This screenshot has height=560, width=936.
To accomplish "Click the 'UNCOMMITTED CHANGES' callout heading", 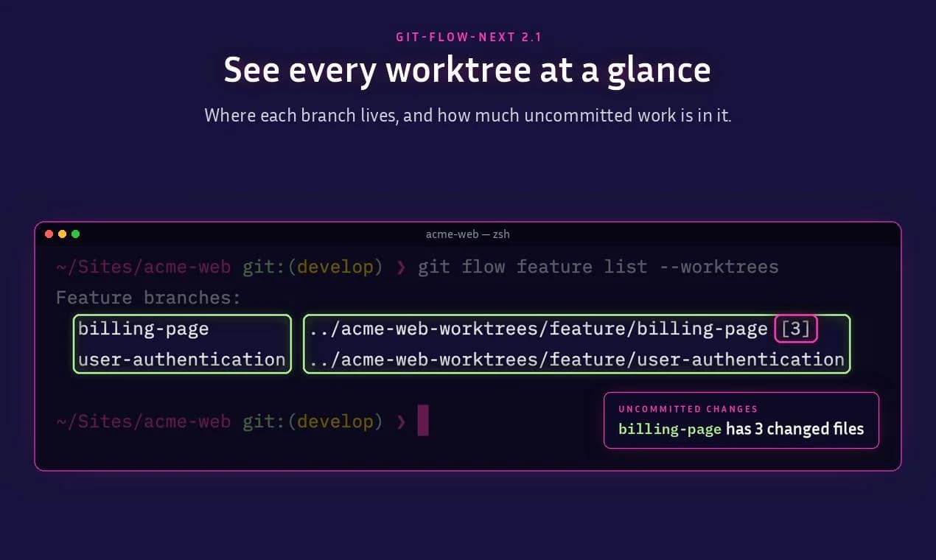I will click(x=688, y=409).
